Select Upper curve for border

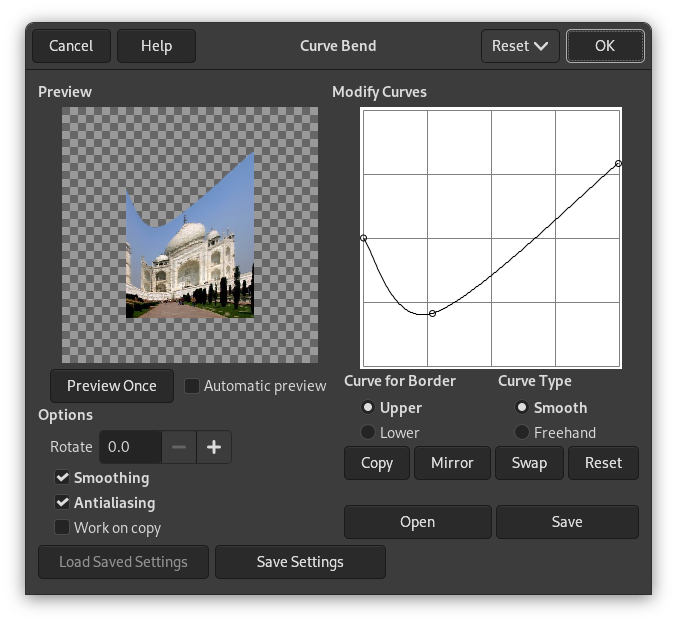[368, 408]
